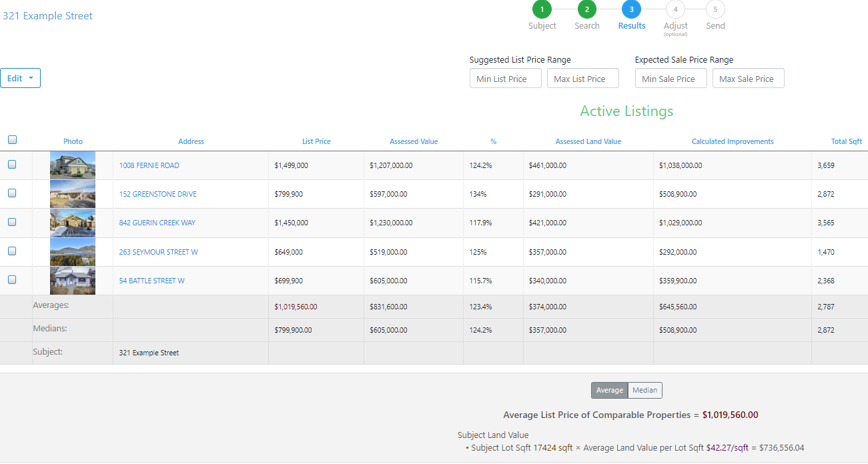
Task: Click total sqft 3,659 cell
Action: click(x=826, y=165)
